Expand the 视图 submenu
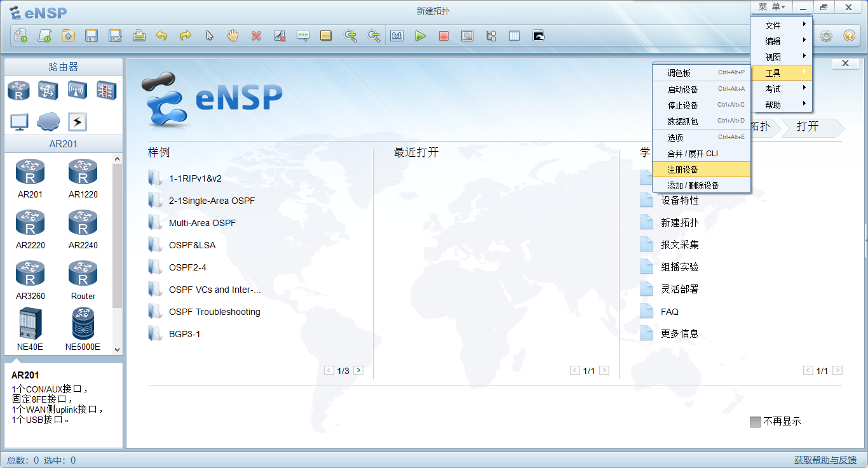868x468 pixels. 781,57
